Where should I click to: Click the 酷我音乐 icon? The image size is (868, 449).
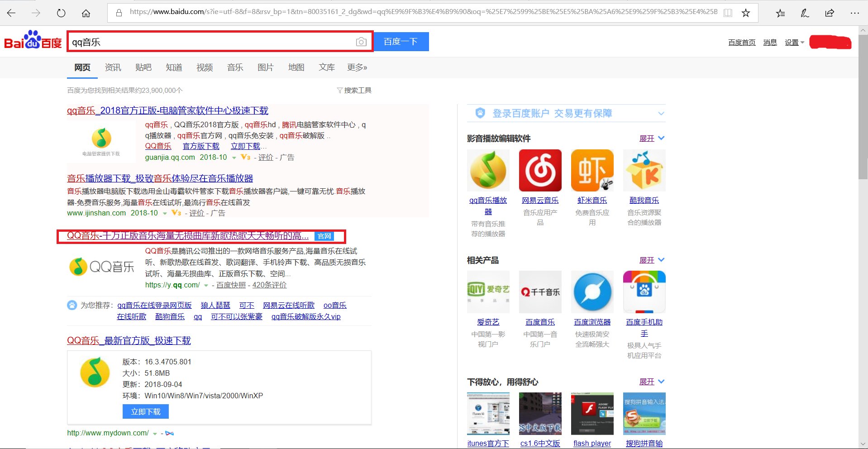pyautogui.click(x=644, y=171)
